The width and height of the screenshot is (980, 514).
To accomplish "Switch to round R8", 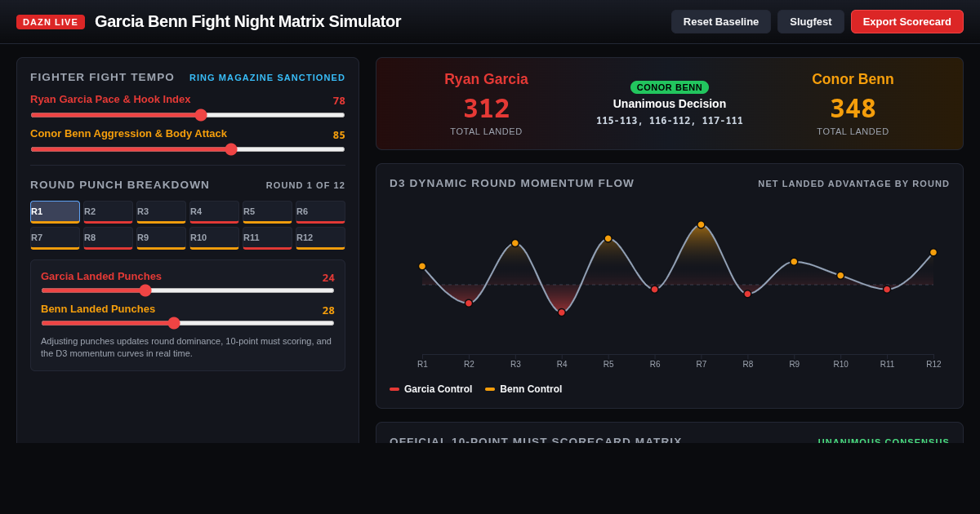I will tap(108, 238).
